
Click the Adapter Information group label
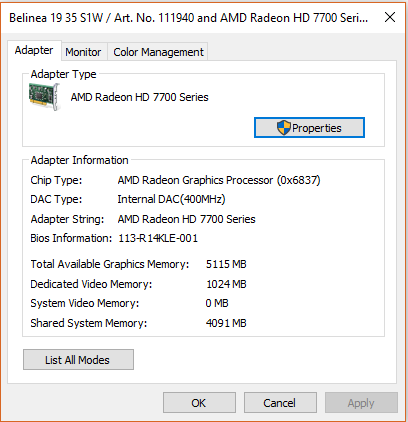(x=79, y=160)
